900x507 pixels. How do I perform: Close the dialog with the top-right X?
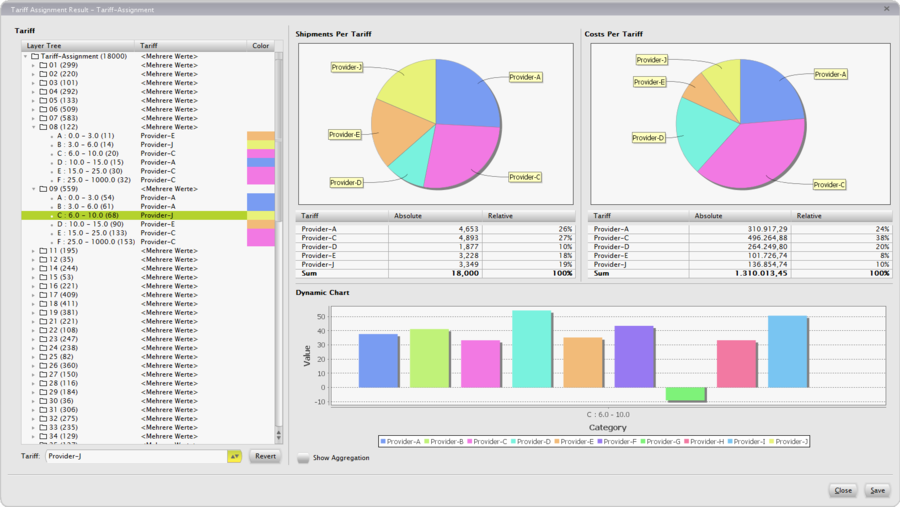[886, 8]
